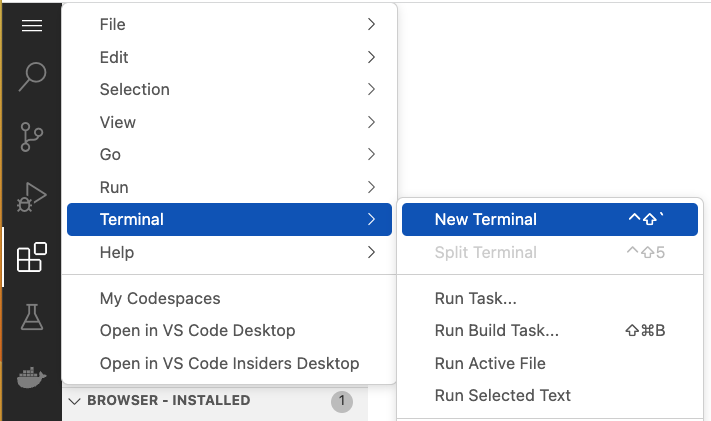Collapse the Browser - Installed section
This screenshot has height=421, width=711.
tap(74, 401)
